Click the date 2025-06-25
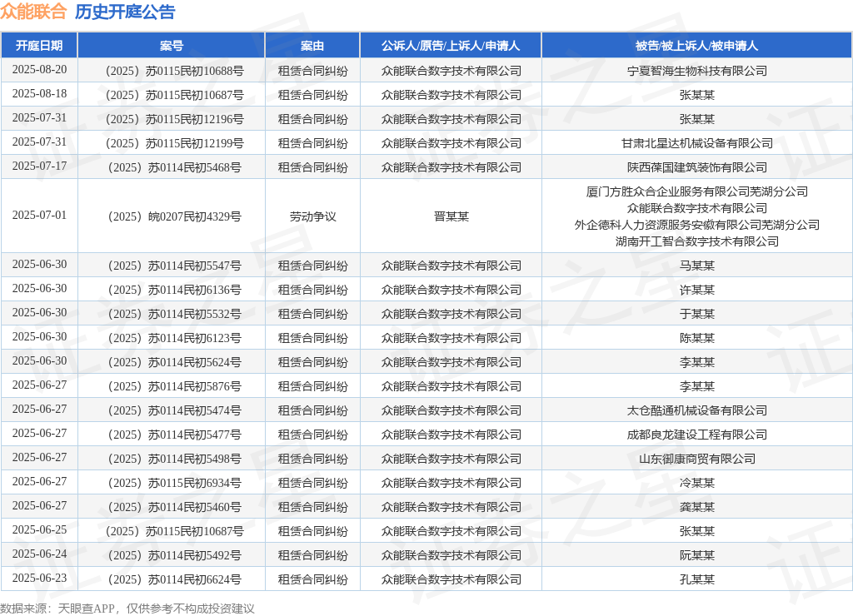The width and height of the screenshot is (853, 616). 39,529
